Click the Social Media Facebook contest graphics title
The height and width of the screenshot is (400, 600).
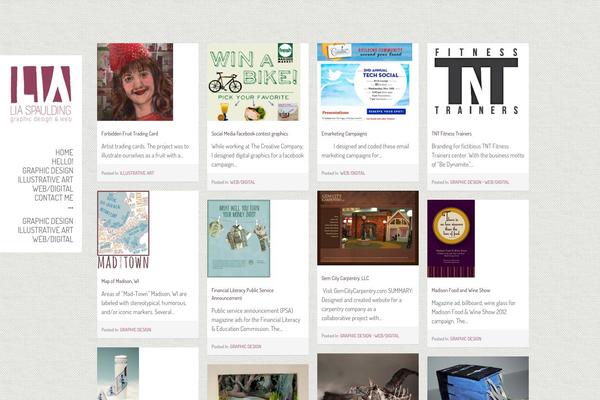249,134
